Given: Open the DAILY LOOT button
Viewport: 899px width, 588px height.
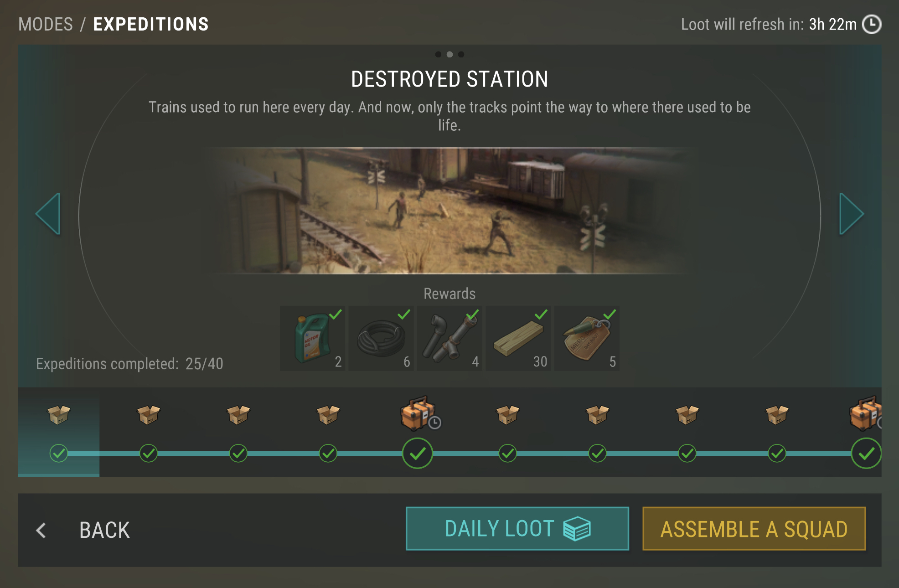Looking at the screenshot, I should [517, 529].
